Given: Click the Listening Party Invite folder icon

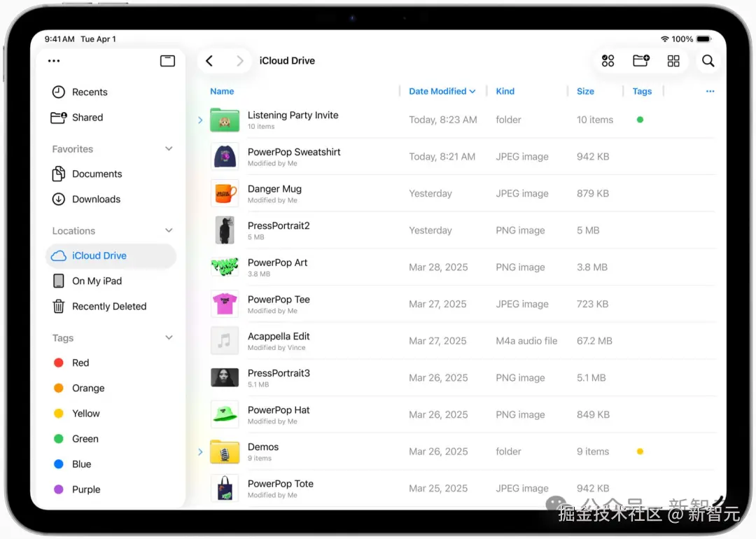Looking at the screenshot, I should click(x=225, y=120).
